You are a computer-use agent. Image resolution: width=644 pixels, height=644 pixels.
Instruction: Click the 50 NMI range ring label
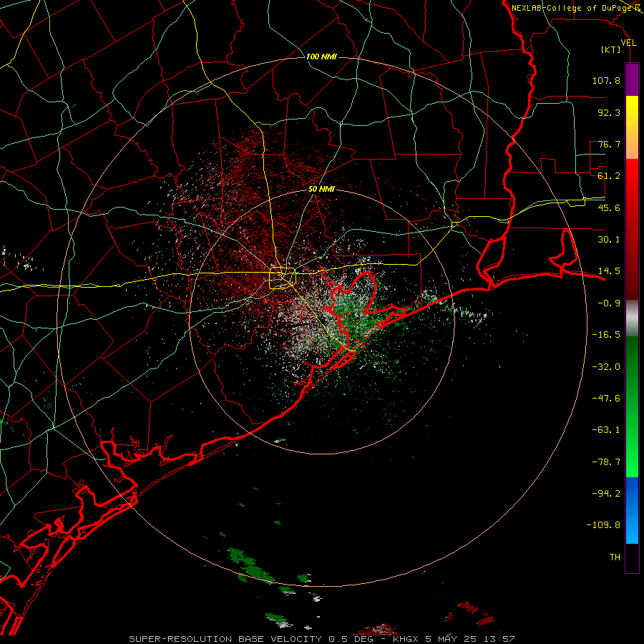pos(321,190)
